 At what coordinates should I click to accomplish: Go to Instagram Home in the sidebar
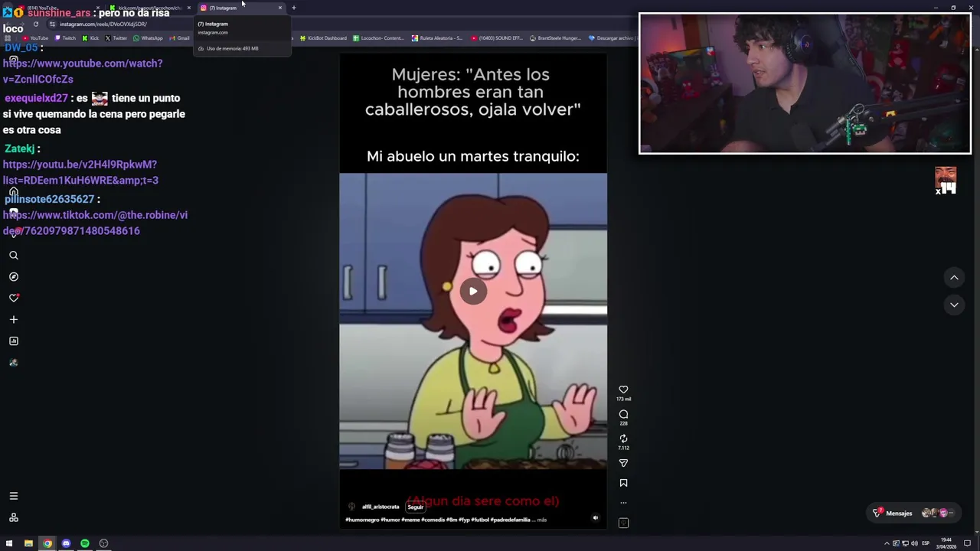(14, 192)
